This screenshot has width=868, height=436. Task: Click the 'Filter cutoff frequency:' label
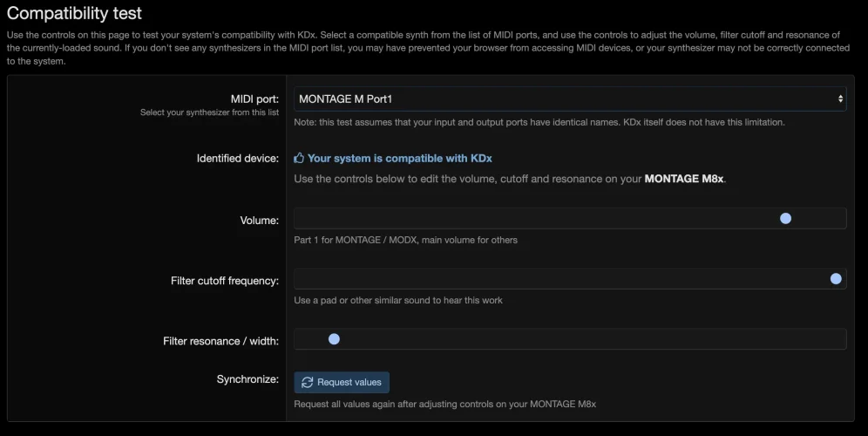click(225, 281)
